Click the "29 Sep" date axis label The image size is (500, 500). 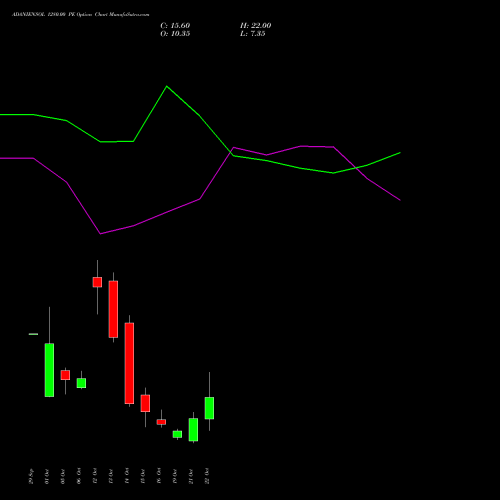(x=31, y=476)
